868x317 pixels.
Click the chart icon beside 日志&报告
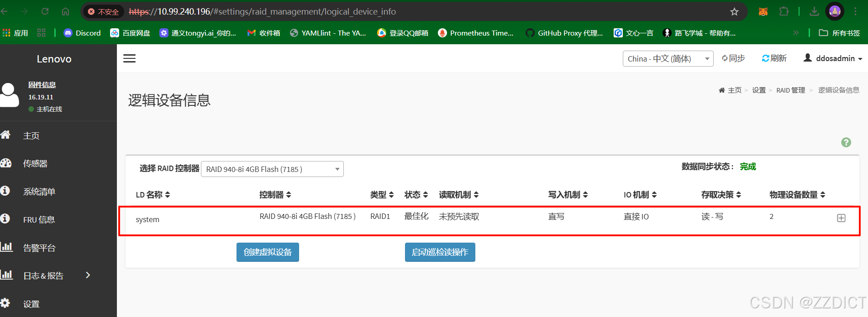pyautogui.click(x=6, y=275)
